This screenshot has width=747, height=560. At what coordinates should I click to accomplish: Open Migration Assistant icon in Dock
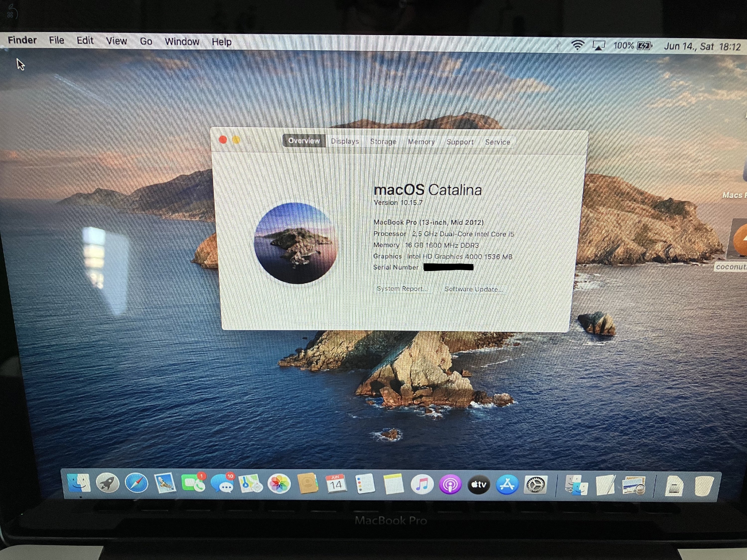[577, 485]
